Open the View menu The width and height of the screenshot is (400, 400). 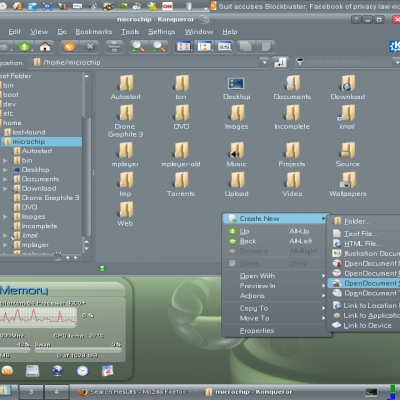click(x=39, y=32)
